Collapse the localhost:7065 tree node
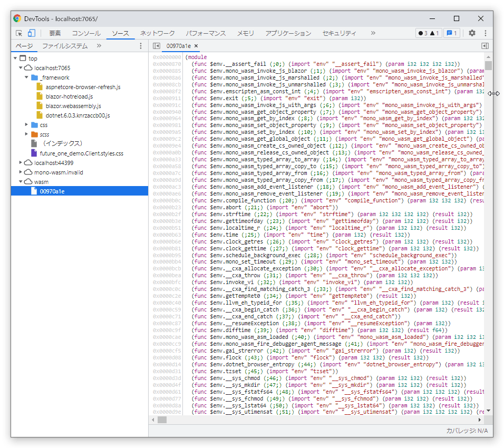The image size is (504, 448). [21, 68]
